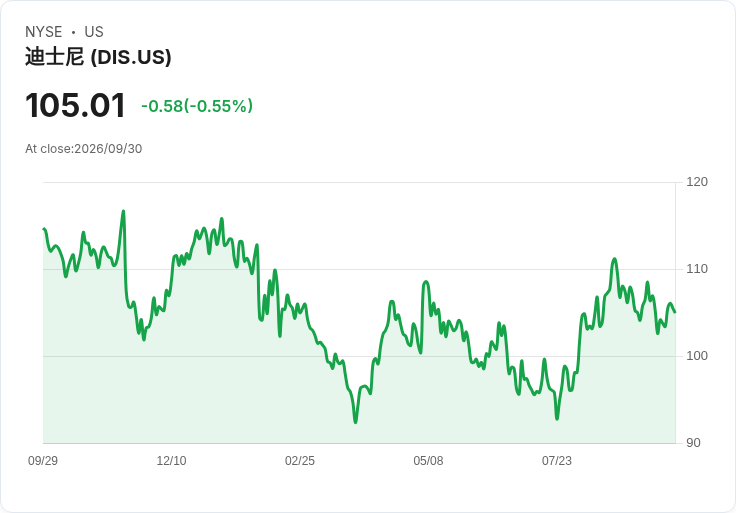
Task: Click the 09/29 x-axis date label
Action: click(x=43, y=461)
